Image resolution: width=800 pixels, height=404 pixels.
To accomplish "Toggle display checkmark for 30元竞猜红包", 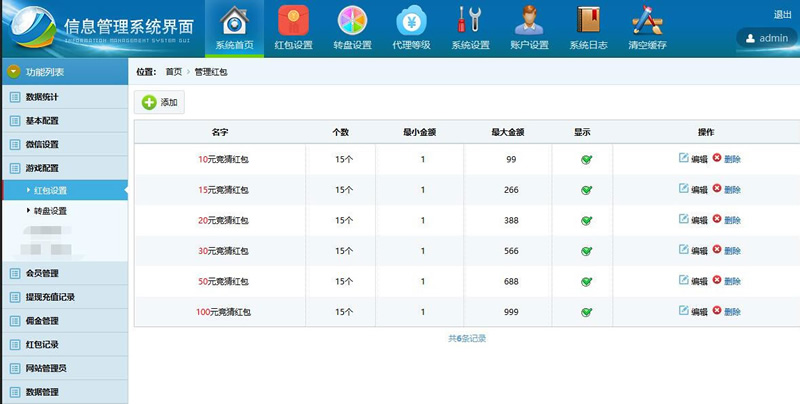I will tap(586, 251).
